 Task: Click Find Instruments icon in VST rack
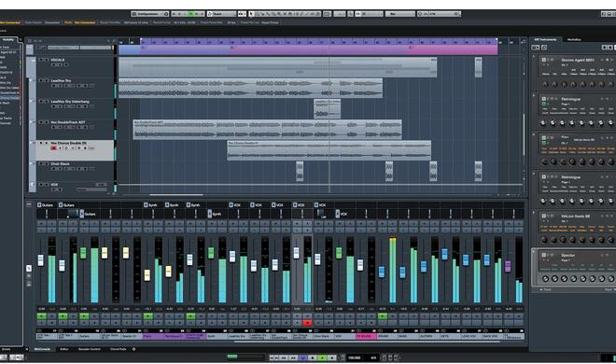tap(544, 47)
